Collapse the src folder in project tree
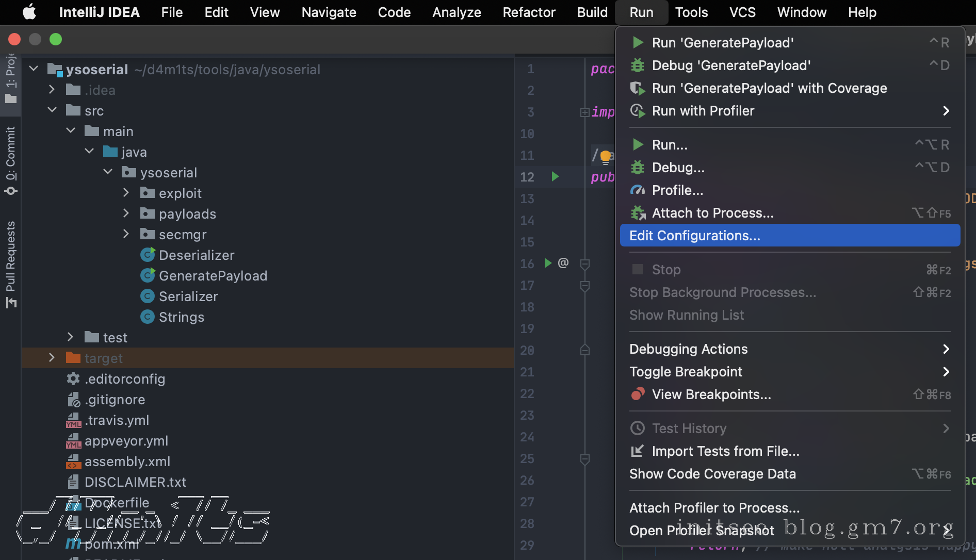The image size is (976, 560). tap(52, 110)
